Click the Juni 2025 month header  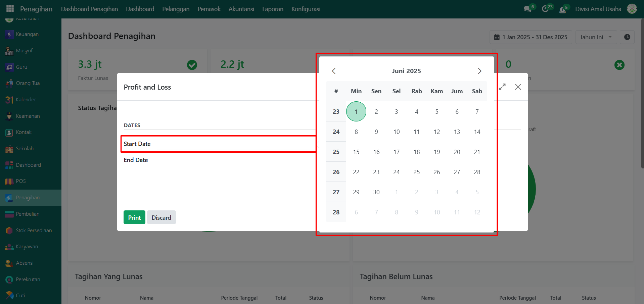tap(406, 71)
